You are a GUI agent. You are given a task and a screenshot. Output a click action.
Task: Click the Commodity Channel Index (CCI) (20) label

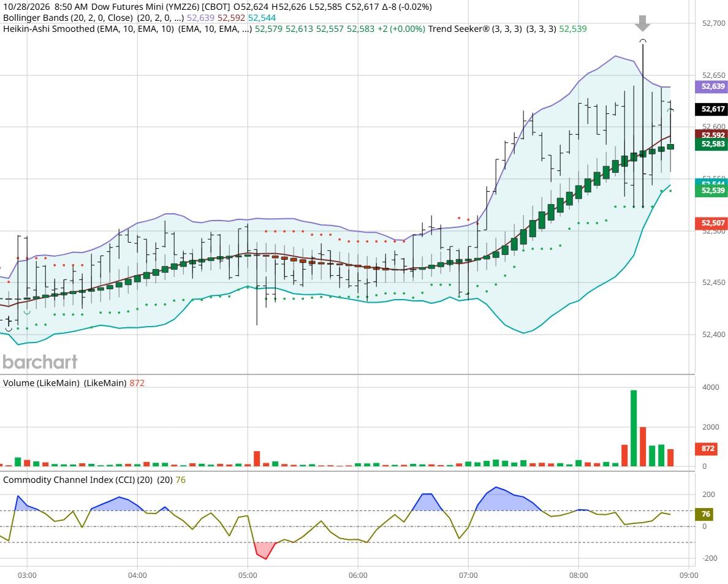click(78, 480)
